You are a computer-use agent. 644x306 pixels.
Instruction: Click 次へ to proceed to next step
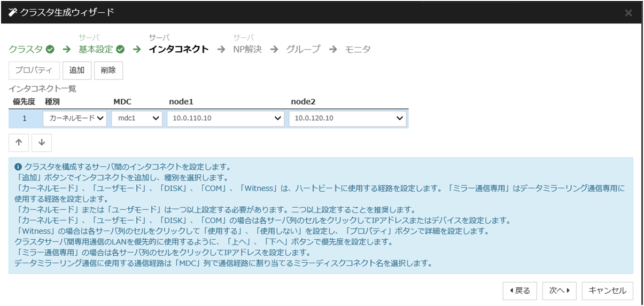pyautogui.click(x=560, y=291)
